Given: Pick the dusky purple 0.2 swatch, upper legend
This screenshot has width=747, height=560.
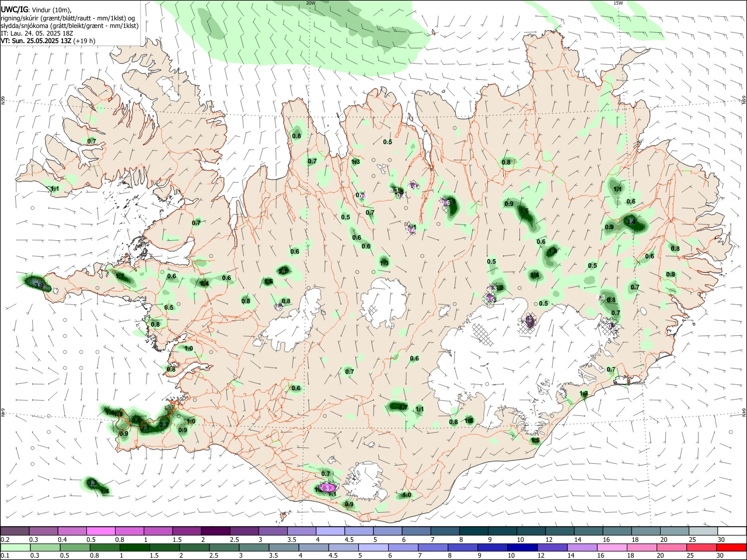Looking at the screenshot, I should click(15, 531).
